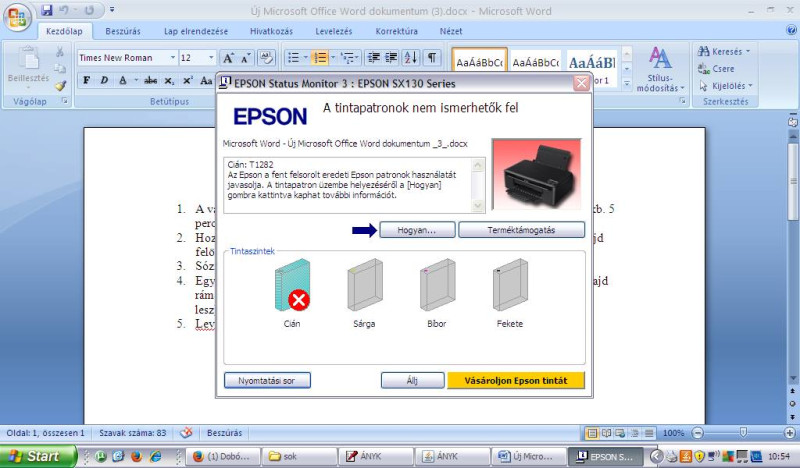Open the Levelezés tab
The width and height of the screenshot is (800, 468).
pyautogui.click(x=334, y=31)
